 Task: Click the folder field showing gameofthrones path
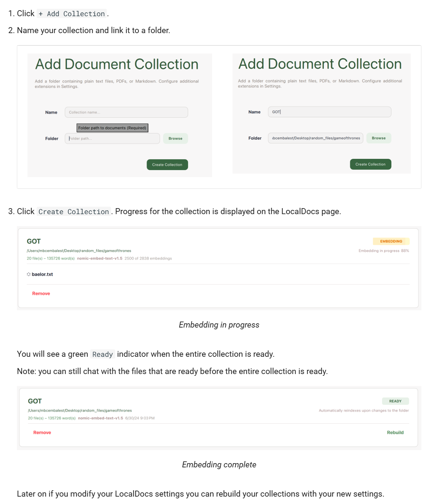(x=315, y=138)
